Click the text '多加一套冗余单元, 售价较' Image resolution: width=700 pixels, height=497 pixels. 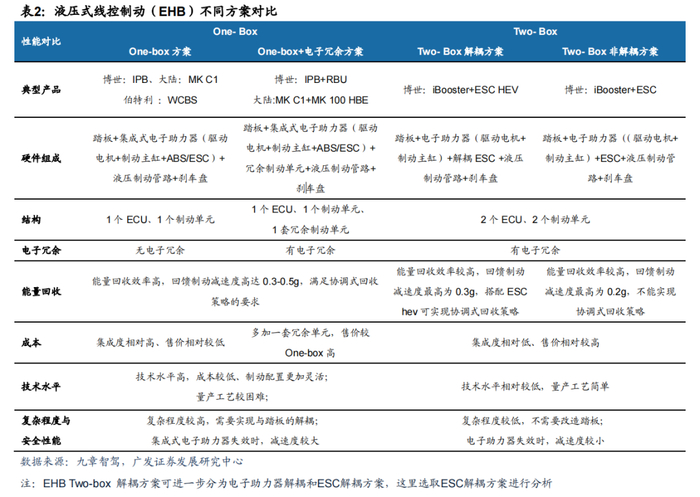311,333
